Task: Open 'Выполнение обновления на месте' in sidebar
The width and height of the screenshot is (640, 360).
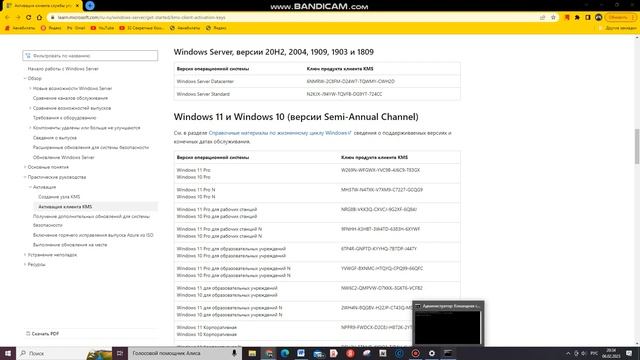Action: click(x=70, y=245)
